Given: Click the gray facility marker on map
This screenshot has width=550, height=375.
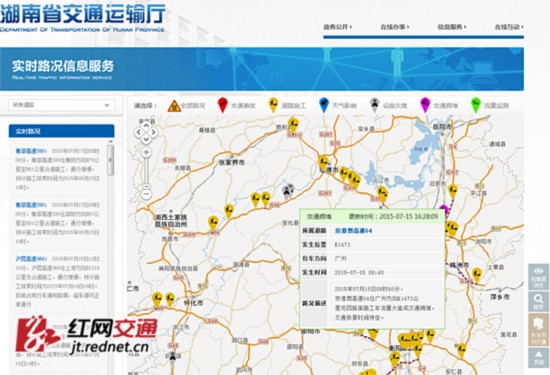Looking at the screenshot, I should 288,192.
